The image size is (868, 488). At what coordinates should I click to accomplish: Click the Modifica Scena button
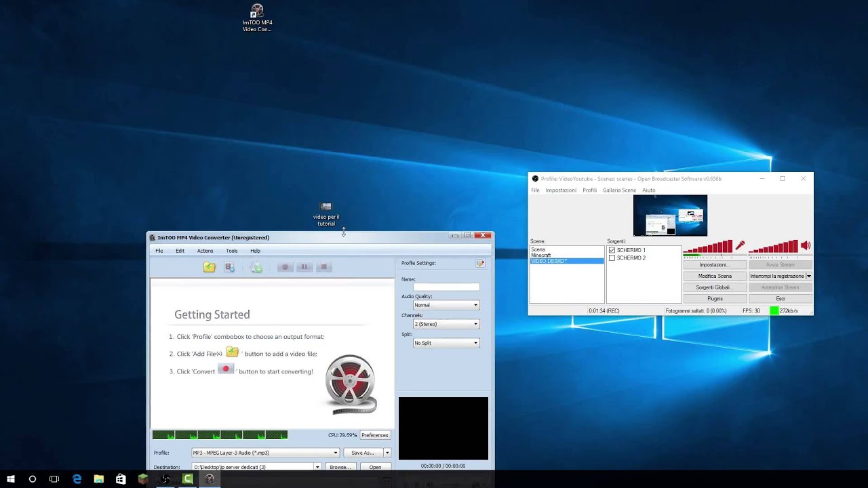click(715, 276)
